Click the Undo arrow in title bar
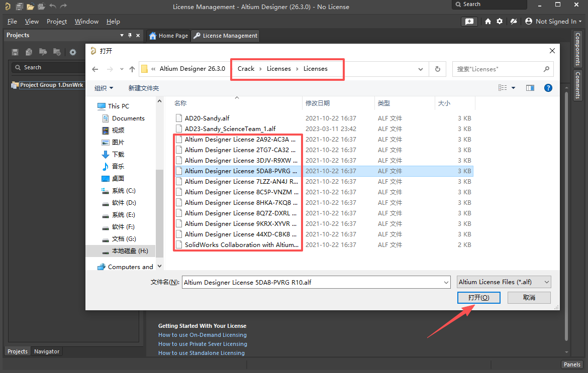This screenshot has width=588, height=373. point(53,7)
